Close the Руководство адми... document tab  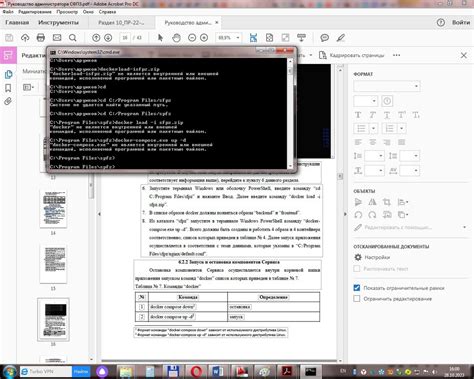pyautogui.click(x=217, y=22)
